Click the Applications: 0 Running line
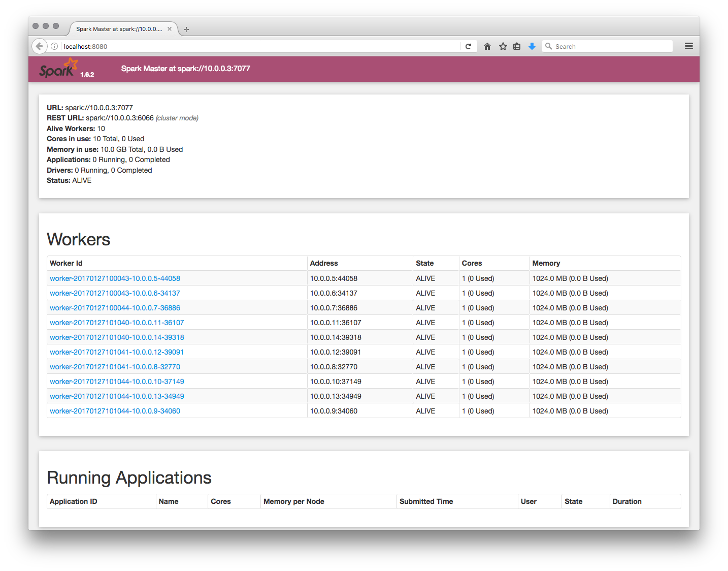Image resolution: width=728 pixels, height=571 pixels. [x=108, y=160]
